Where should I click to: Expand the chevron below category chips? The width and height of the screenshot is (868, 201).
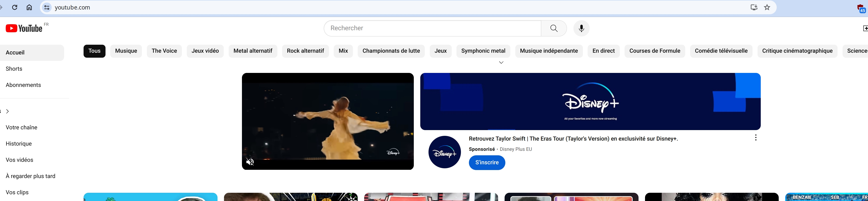click(501, 63)
